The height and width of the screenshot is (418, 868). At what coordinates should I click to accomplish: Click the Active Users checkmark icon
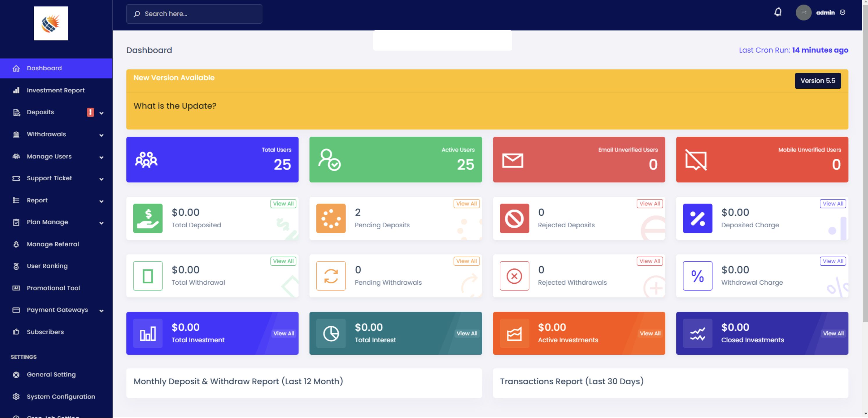(329, 160)
